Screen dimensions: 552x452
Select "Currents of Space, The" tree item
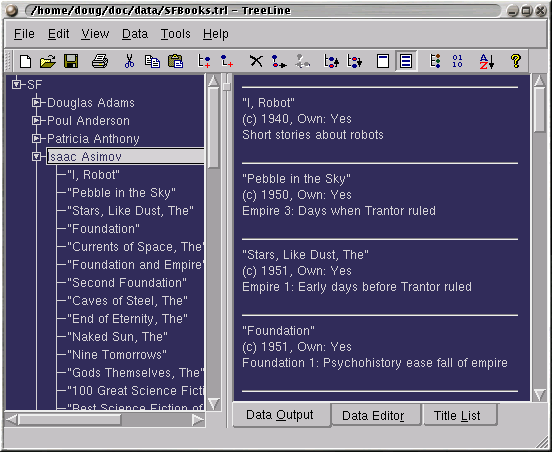point(135,247)
